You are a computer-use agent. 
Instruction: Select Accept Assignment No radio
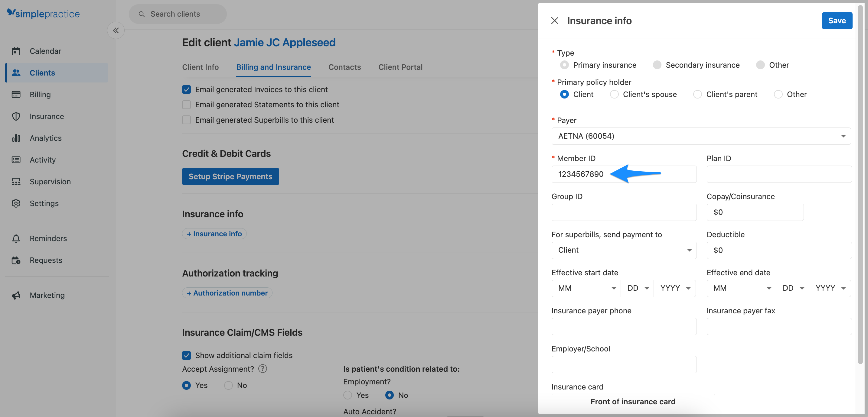[228, 385]
